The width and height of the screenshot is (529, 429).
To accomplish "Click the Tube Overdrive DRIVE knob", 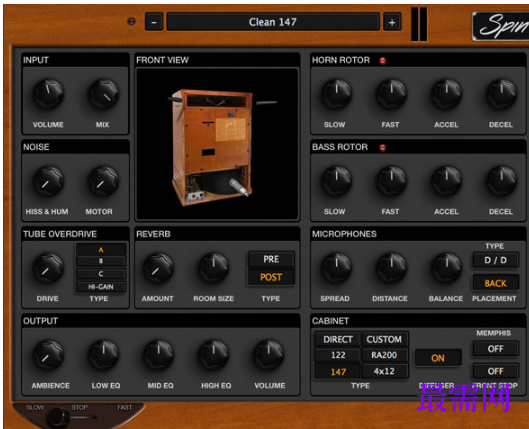I will pyautogui.click(x=48, y=268).
